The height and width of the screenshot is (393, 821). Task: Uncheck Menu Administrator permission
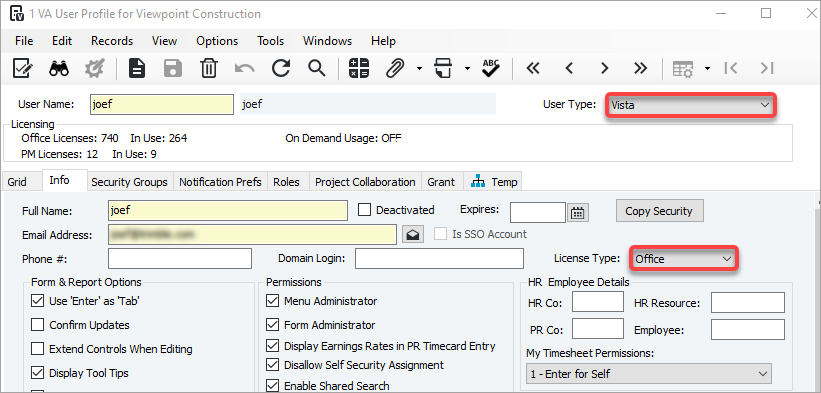pyautogui.click(x=273, y=301)
